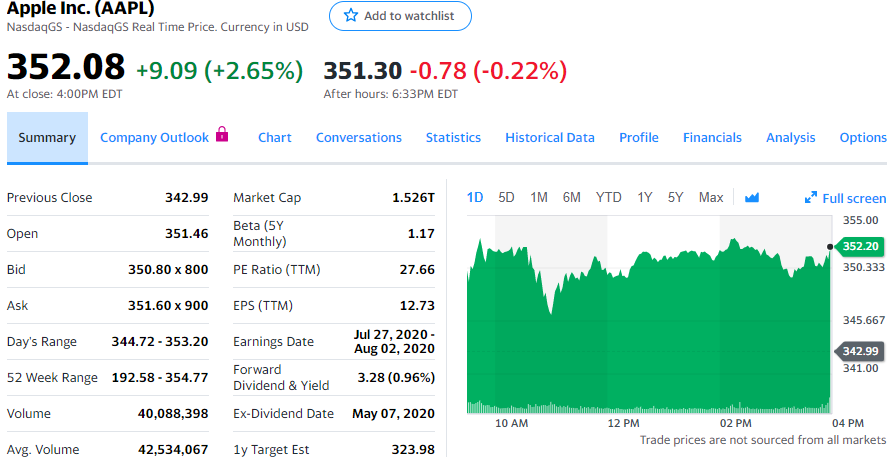Image resolution: width=887 pixels, height=457 pixels.
Task: Click the Ex-Dividend Date May 07, 2020
Action: point(394,413)
